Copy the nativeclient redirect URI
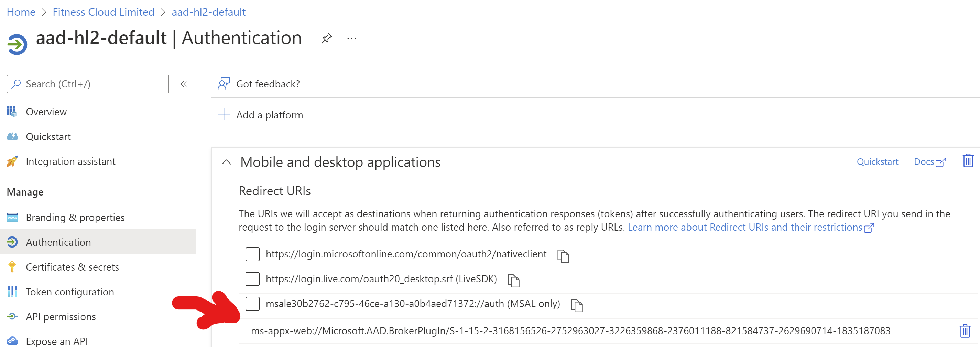This screenshot has width=980, height=347. coord(563,255)
